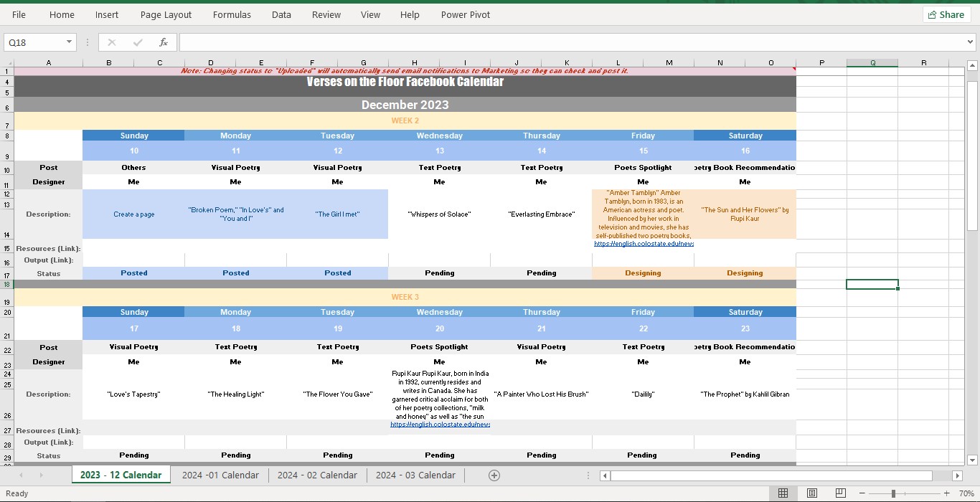The height and width of the screenshot is (502, 980).
Task: Switch to Page Layout view icon
Action: (812, 493)
